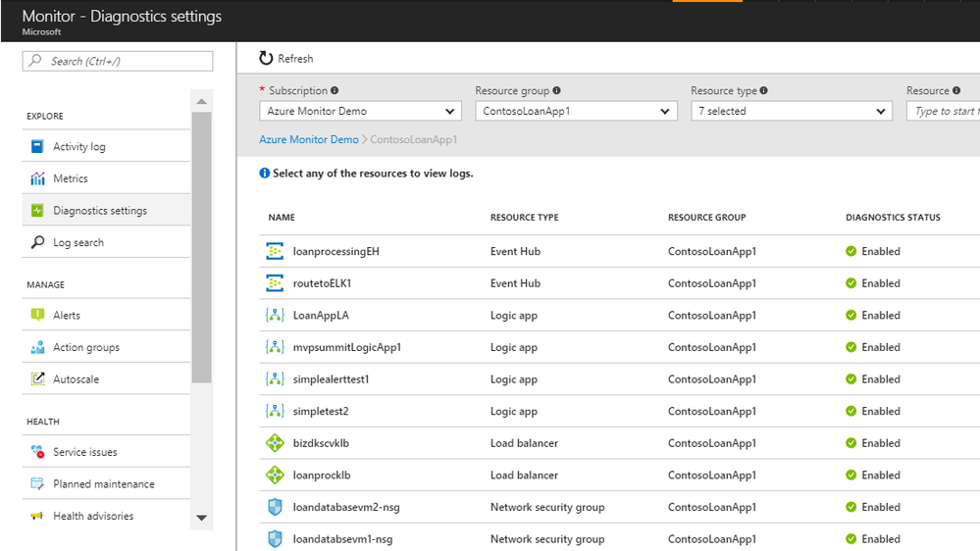Open the Subscription dropdown
The height and width of the screenshot is (551, 980).
click(x=360, y=112)
